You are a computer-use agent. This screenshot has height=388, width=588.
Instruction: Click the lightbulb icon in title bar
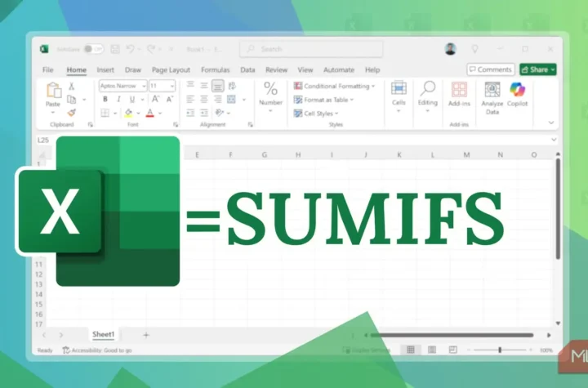(474, 49)
